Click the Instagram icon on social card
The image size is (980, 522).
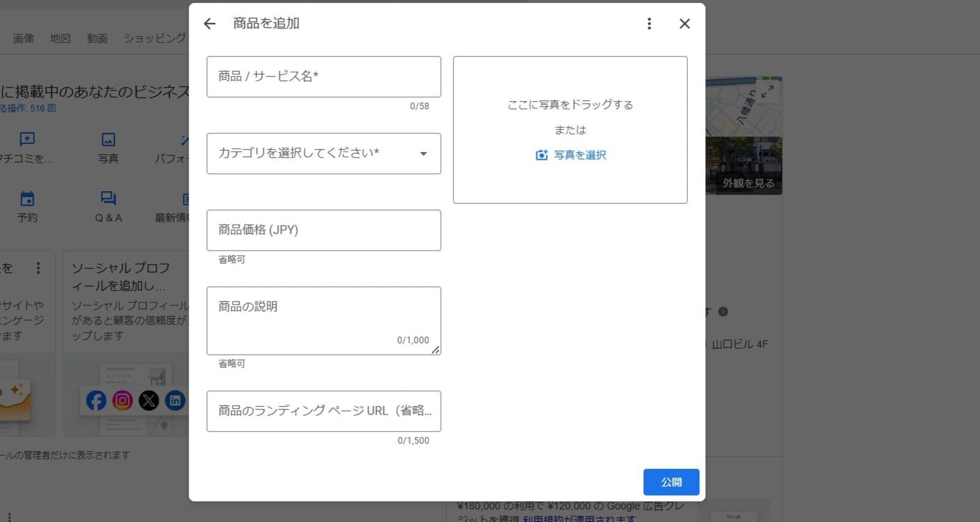tap(123, 401)
